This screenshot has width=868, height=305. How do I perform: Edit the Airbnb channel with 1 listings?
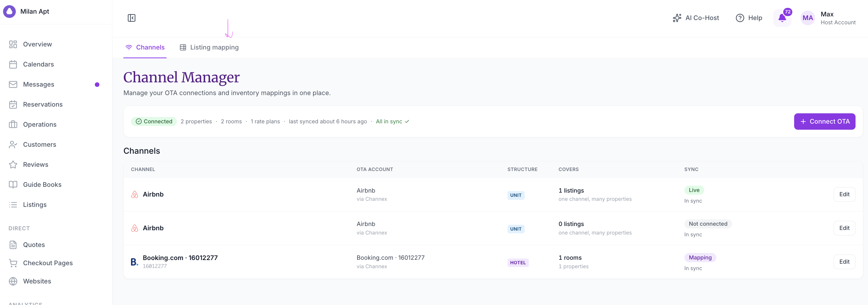[844, 194]
